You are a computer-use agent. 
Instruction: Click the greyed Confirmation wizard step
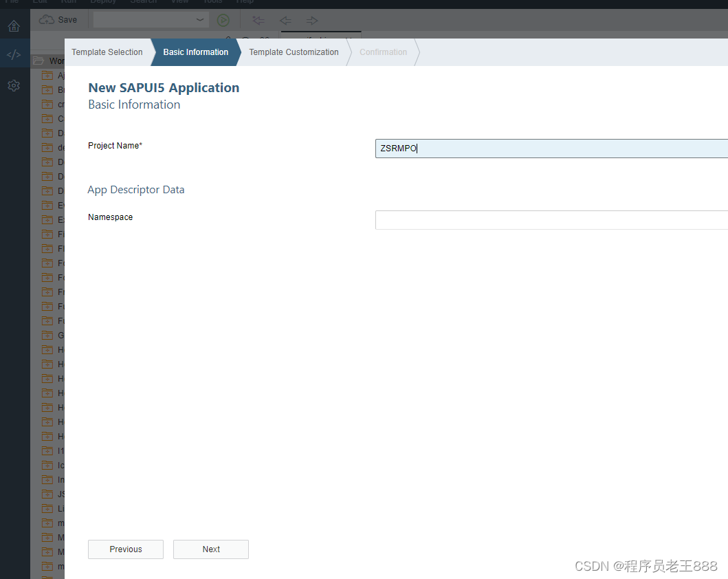click(383, 52)
